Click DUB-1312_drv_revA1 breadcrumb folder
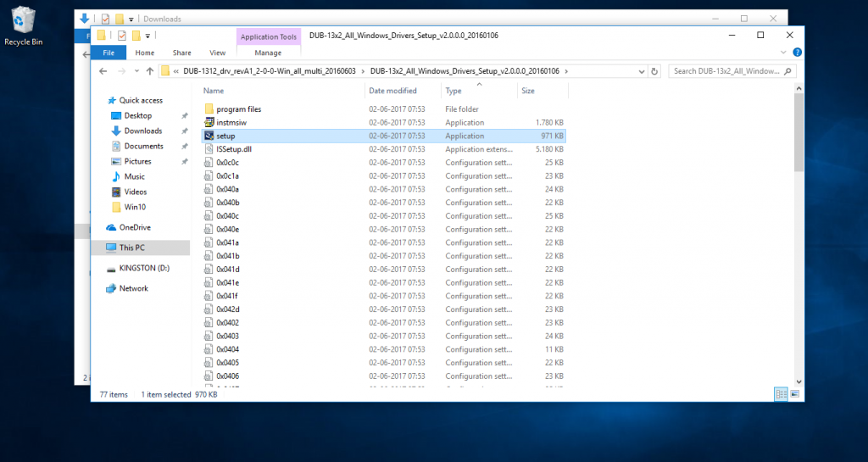Viewport: 868px width, 462px height. pyautogui.click(x=270, y=71)
